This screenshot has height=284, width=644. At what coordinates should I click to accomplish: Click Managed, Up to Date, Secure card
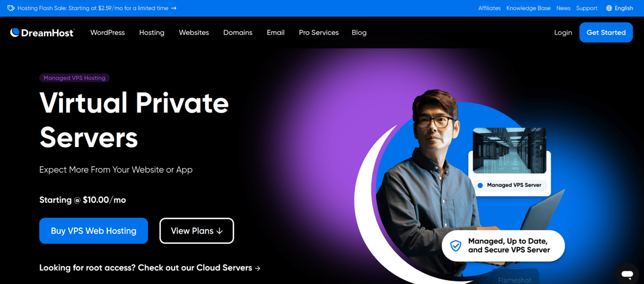click(x=503, y=246)
